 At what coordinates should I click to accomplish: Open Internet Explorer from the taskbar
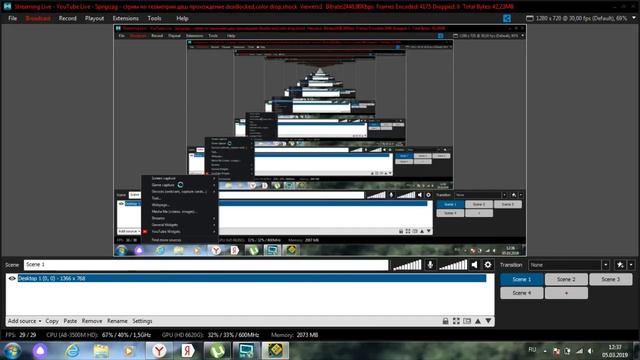point(72,351)
